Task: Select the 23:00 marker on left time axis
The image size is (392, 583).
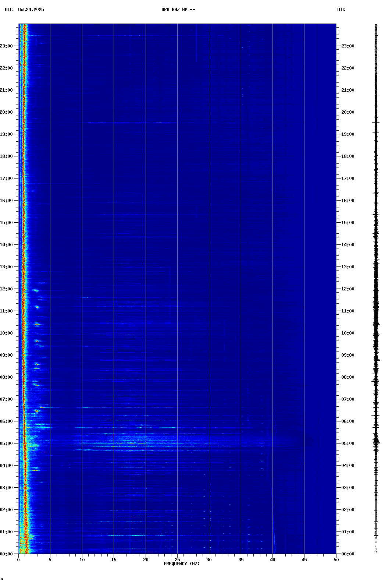Action: pyautogui.click(x=7, y=46)
